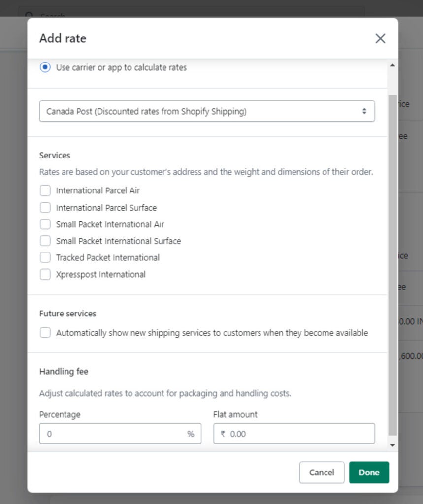The image size is (423, 504).
Task: Click the scrollbar down arrow
Action: click(392, 444)
